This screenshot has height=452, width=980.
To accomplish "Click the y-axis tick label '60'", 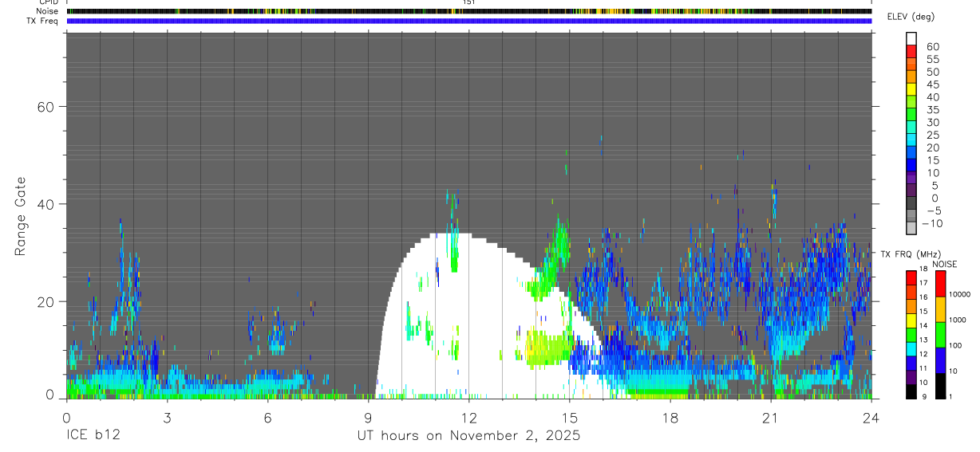I will click(45, 107).
